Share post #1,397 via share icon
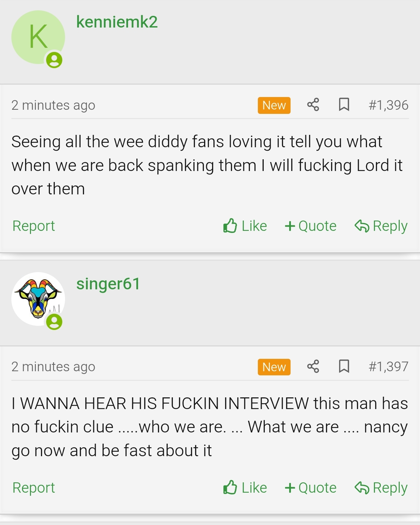This screenshot has height=525, width=420. pyautogui.click(x=313, y=366)
